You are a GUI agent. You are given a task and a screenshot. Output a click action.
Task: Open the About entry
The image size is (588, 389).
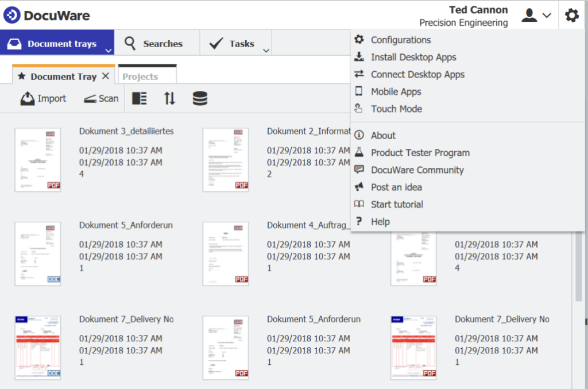(x=467, y=136)
